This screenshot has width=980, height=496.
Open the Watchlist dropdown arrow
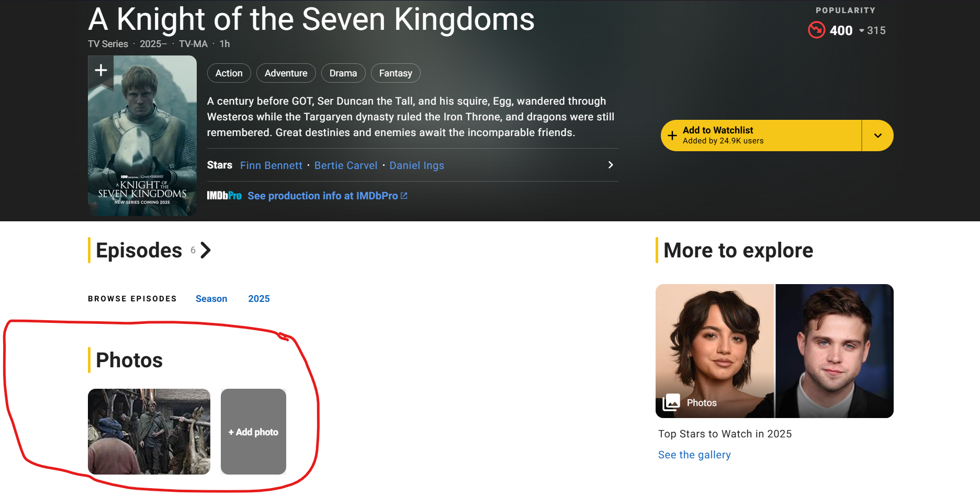877,136
